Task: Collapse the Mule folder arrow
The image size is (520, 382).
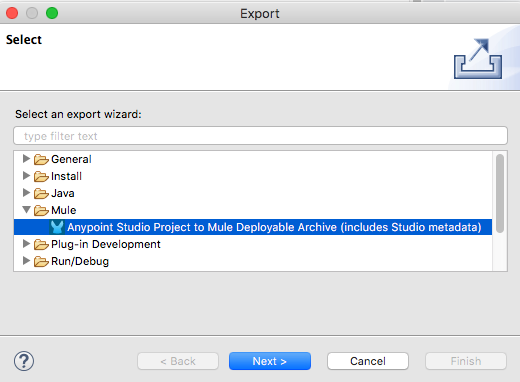Action: click(26, 210)
